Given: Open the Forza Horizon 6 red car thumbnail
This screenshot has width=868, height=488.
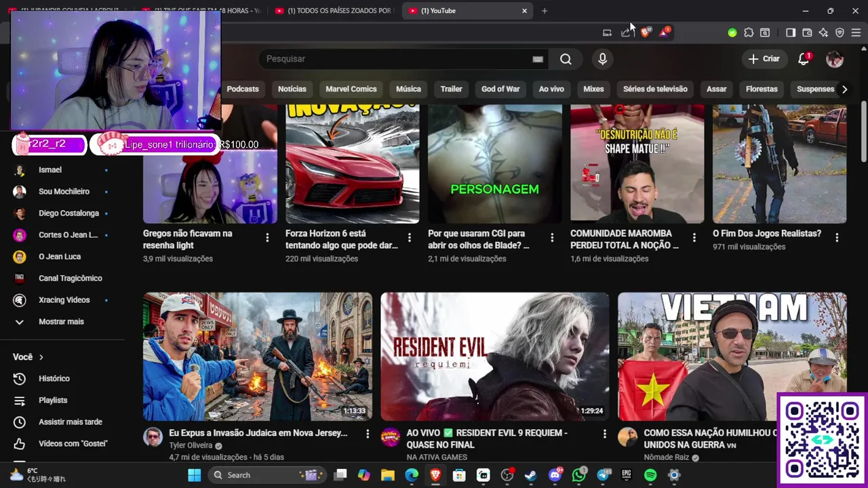Looking at the screenshot, I should point(353,163).
